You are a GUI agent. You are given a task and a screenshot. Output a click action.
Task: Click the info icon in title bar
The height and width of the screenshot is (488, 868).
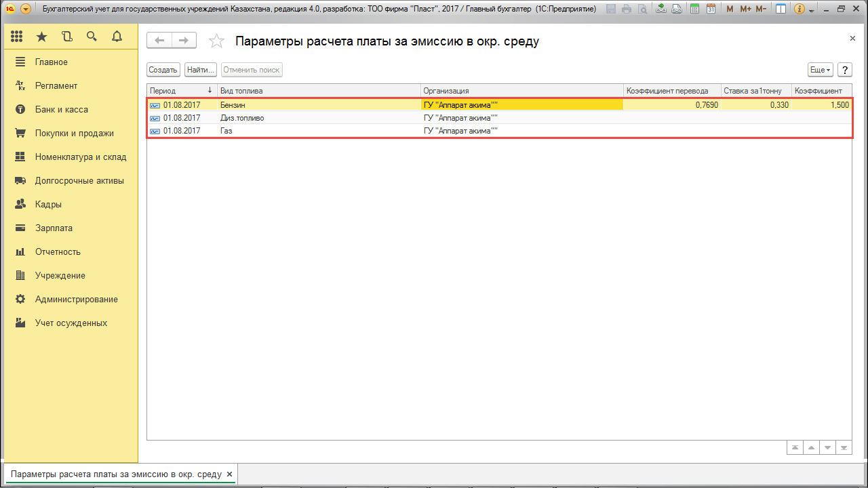799,9
